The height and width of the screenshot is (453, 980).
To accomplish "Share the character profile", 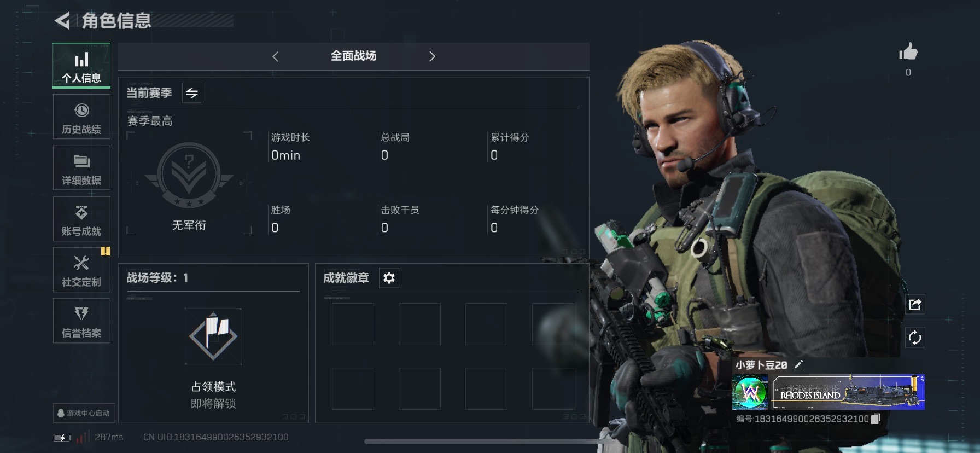I will pos(915,304).
